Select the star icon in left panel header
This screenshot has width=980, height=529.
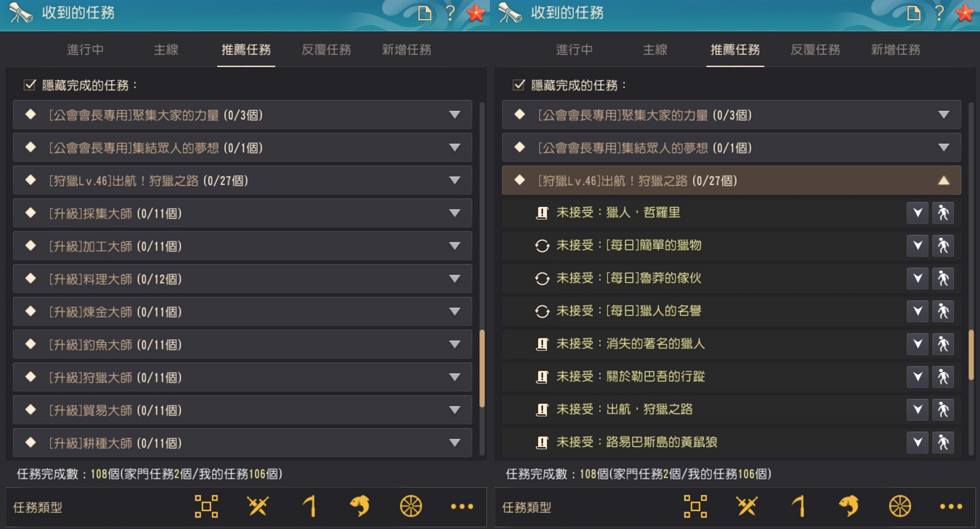point(476,13)
